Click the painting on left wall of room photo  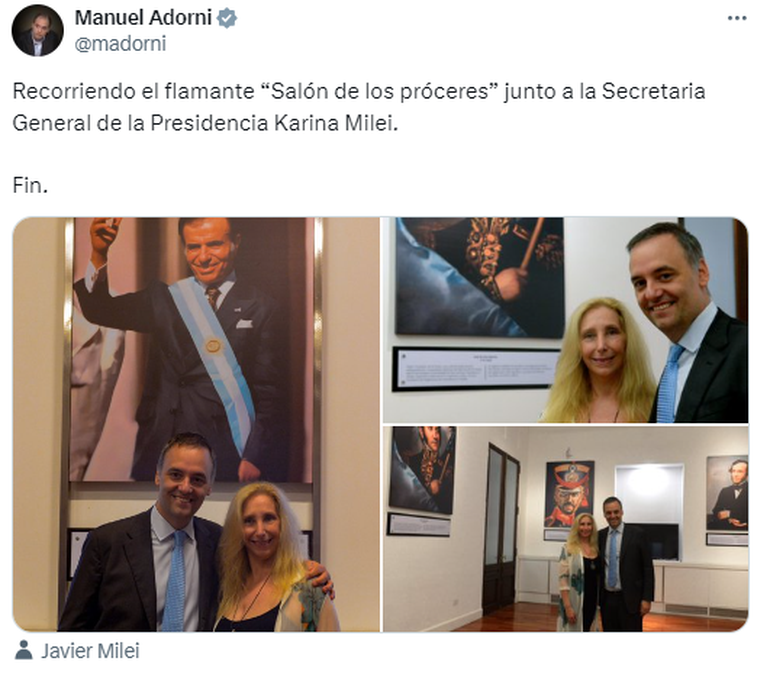tap(422, 469)
